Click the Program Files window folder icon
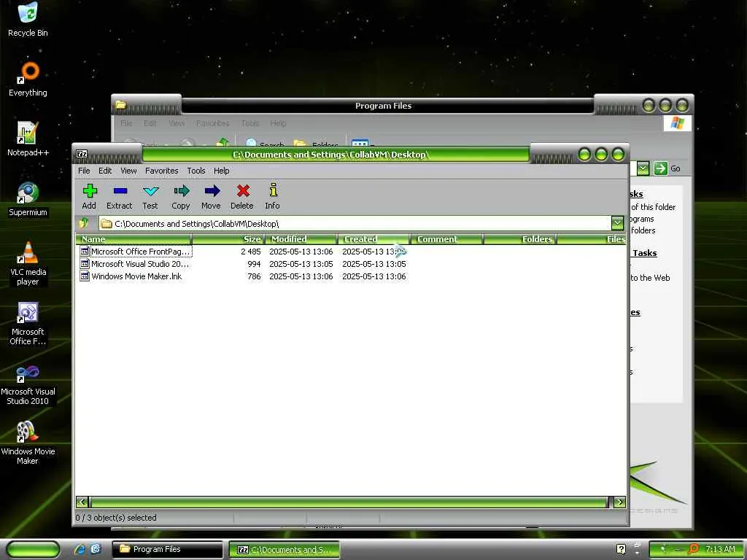 pyautogui.click(x=121, y=104)
